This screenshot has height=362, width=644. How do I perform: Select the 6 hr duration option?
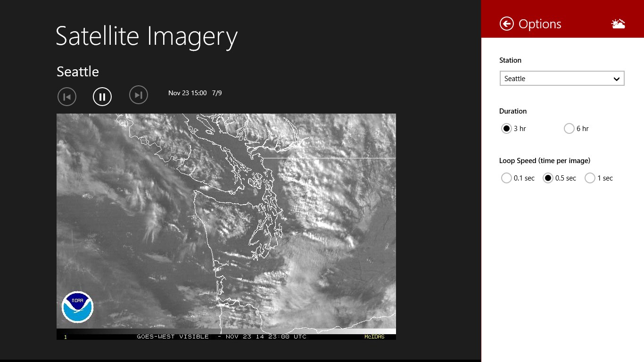point(569,128)
